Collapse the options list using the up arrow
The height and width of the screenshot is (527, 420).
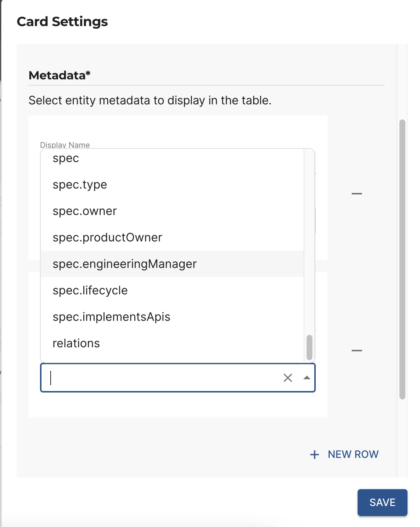(x=307, y=378)
